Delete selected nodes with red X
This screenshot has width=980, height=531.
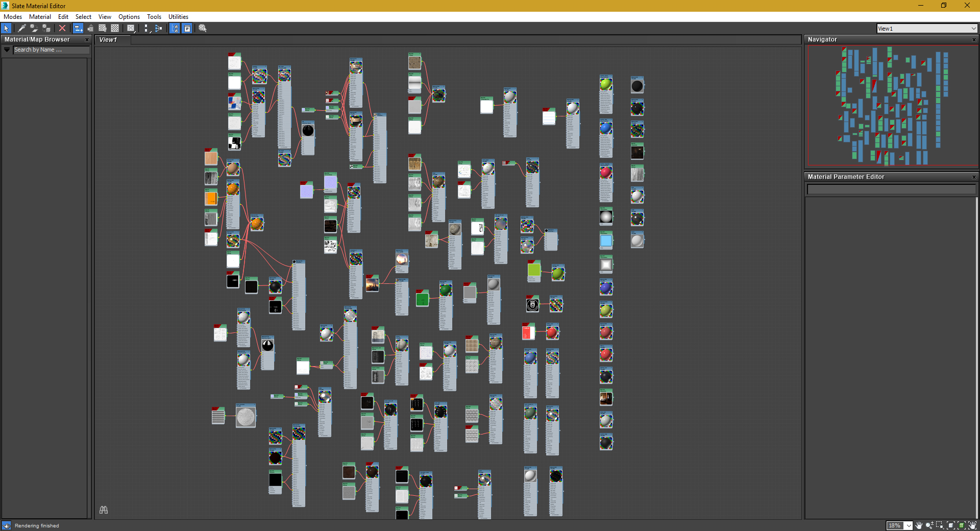click(62, 29)
